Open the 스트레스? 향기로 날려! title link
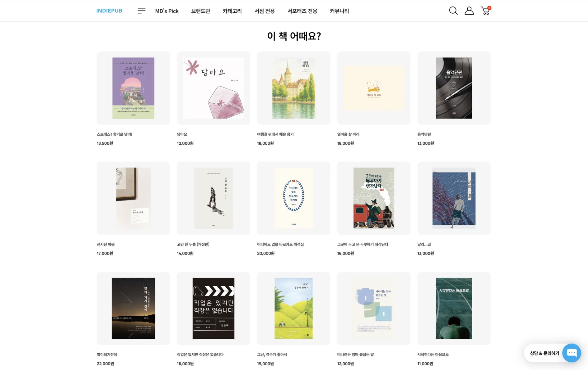The width and height of the screenshot is (588, 370). pyautogui.click(x=114, y=134)
